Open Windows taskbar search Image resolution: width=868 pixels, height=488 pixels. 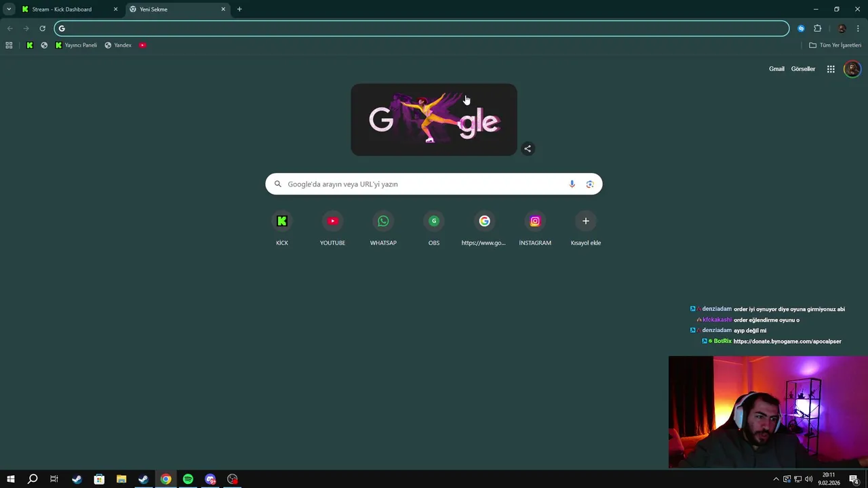coord(33,479)
